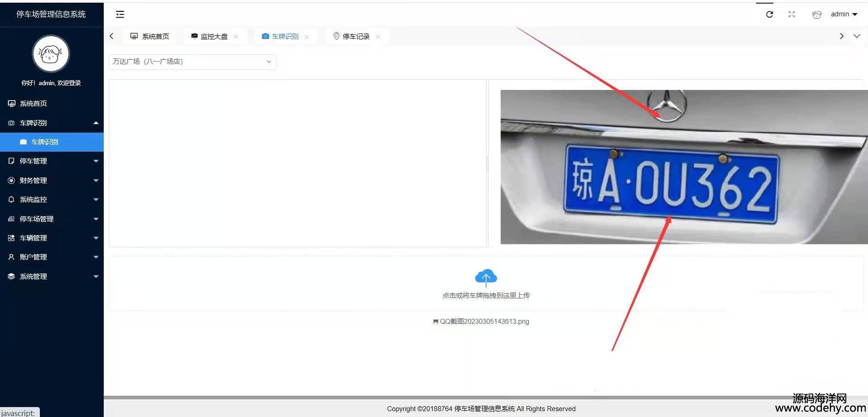Image resolution: width=868 pixels, height=417 pixels.
Task: Click the 账户管理 person icon
Action: [11, 257]
